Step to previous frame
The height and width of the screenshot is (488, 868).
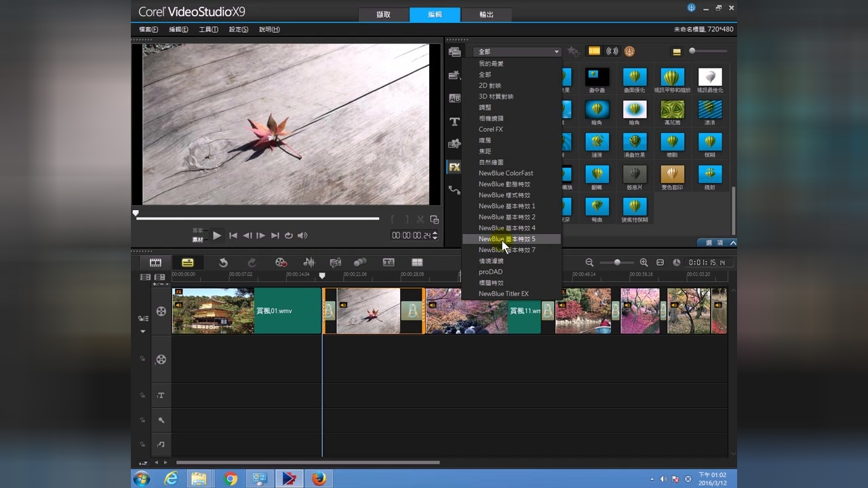[247, 235]
